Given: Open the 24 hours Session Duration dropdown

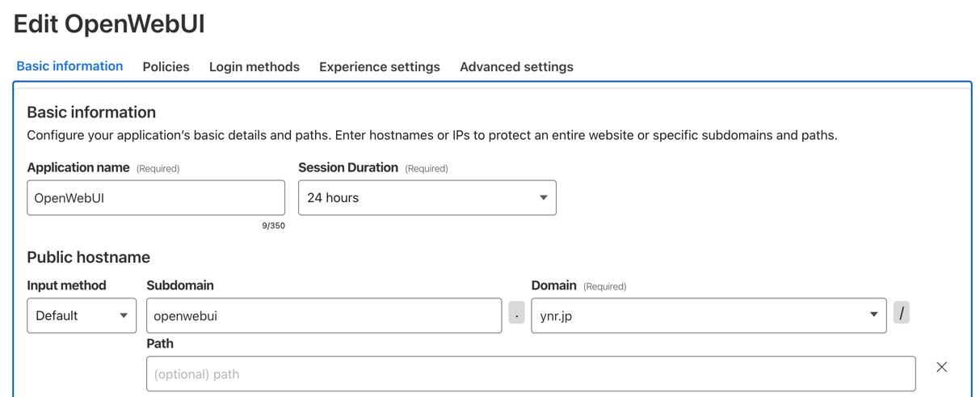Looking at the screenshot, I should click(427, 198).
